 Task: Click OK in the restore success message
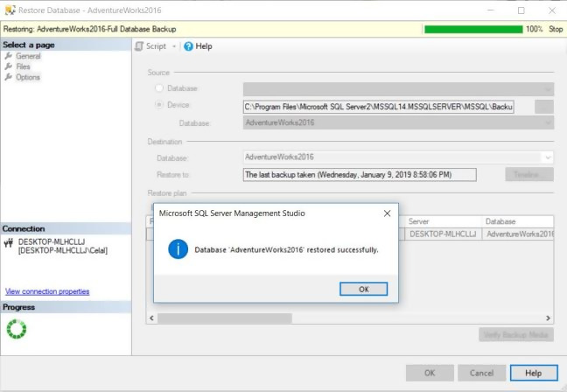click(x=363, y=289)
